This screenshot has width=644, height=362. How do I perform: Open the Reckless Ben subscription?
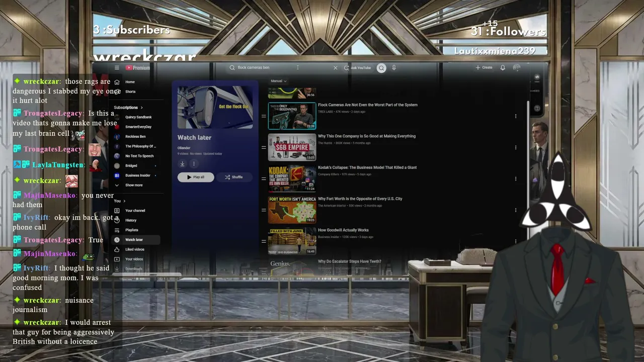[136, 136]
